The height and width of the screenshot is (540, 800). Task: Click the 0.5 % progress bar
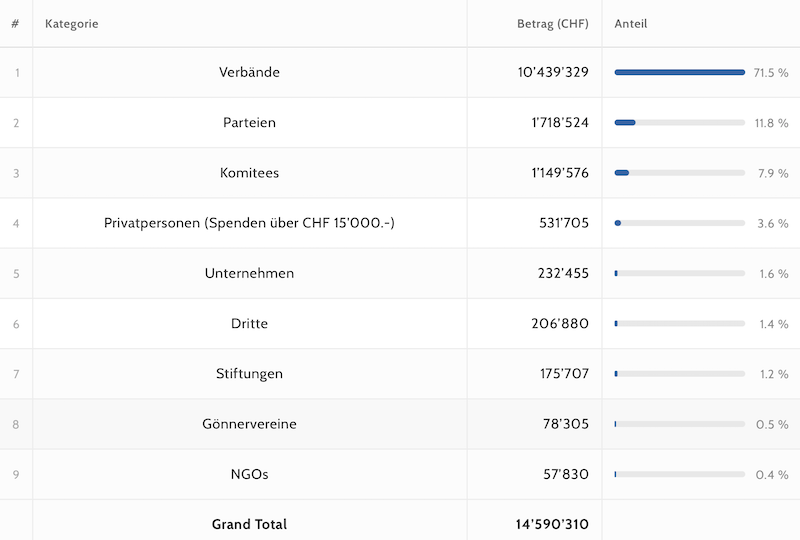click(x=680, y=424)
